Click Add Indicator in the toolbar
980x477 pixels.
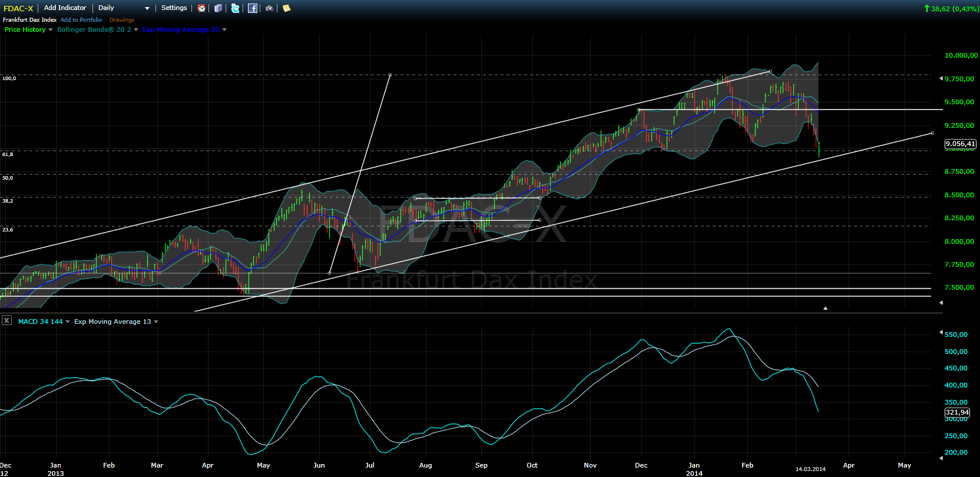click(x=65, y=8)
